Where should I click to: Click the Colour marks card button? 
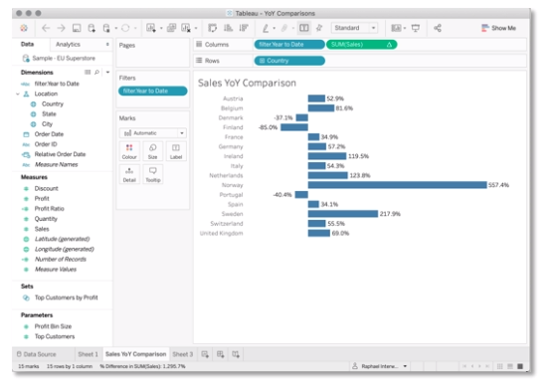pyautogui.click(x=129, y=151)
